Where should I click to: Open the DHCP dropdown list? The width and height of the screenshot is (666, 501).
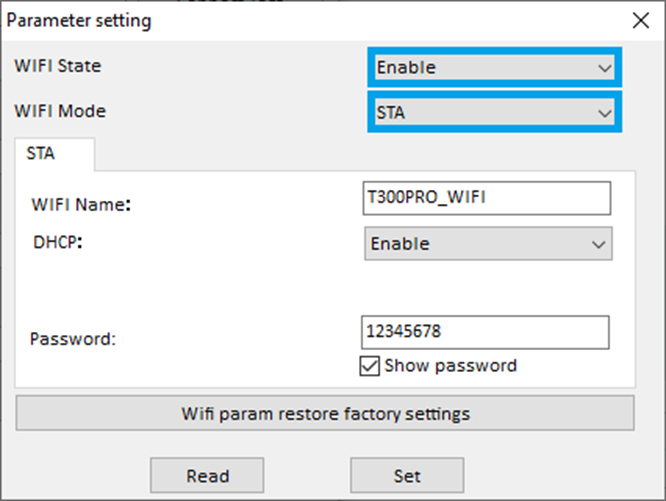(x=488, y=244)
